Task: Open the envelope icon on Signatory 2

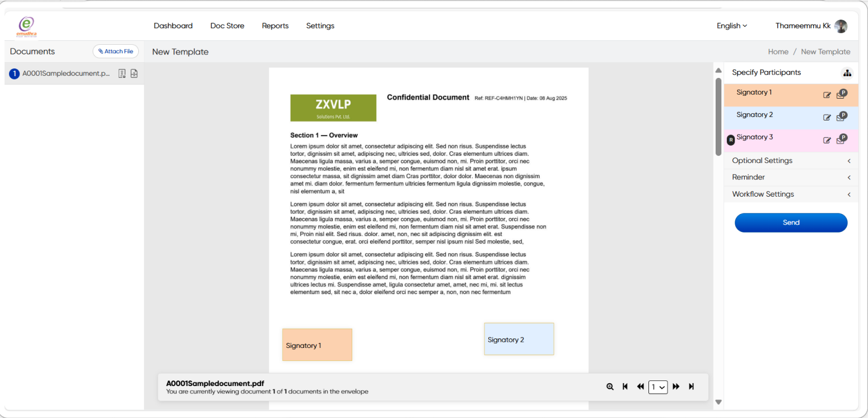Action: (841, 117)
